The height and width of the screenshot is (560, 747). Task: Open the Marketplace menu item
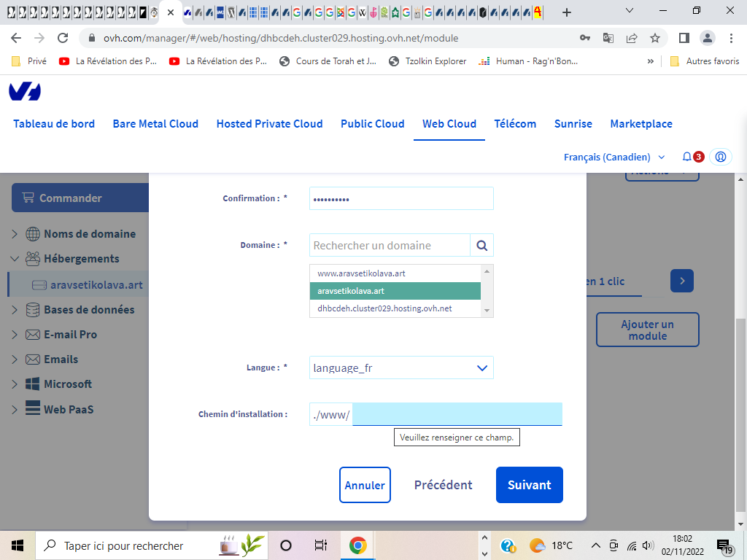point(641,124)
